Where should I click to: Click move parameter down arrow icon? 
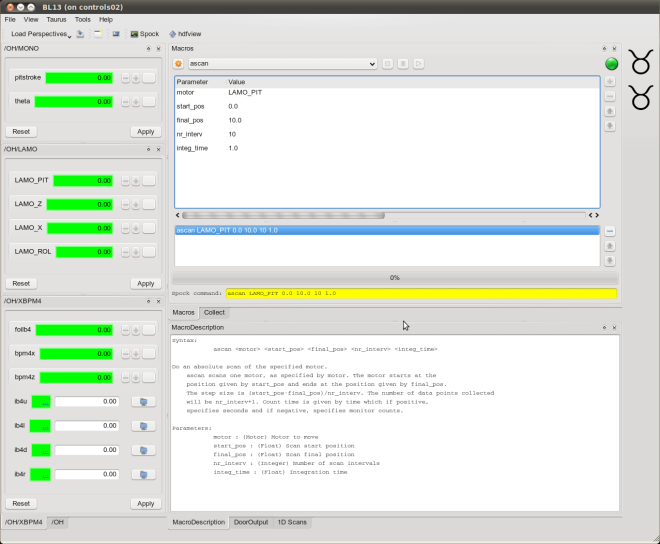[609, 126]
